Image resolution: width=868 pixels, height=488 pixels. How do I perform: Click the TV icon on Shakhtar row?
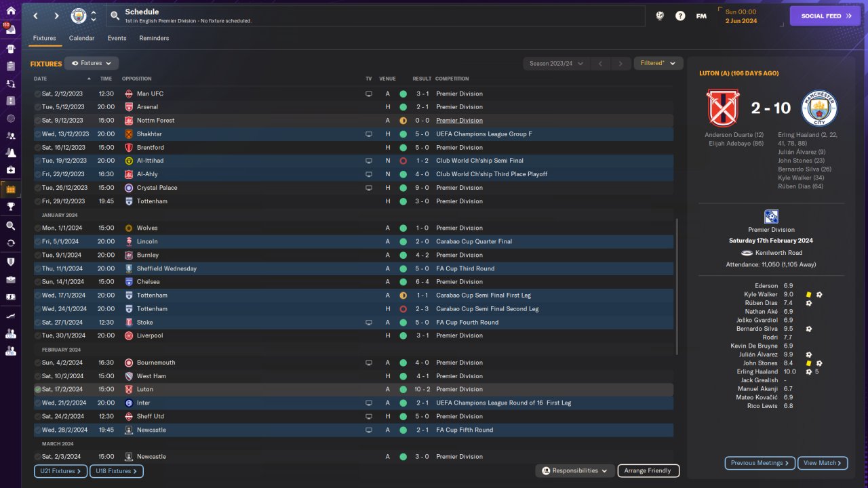(x=369, y=134)
